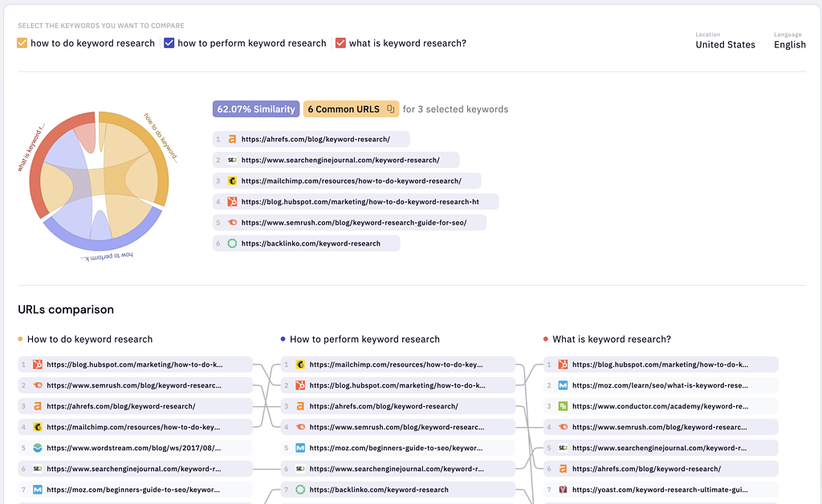Click the Backlinko favicon in common URLs list

(x=232, y=244)
